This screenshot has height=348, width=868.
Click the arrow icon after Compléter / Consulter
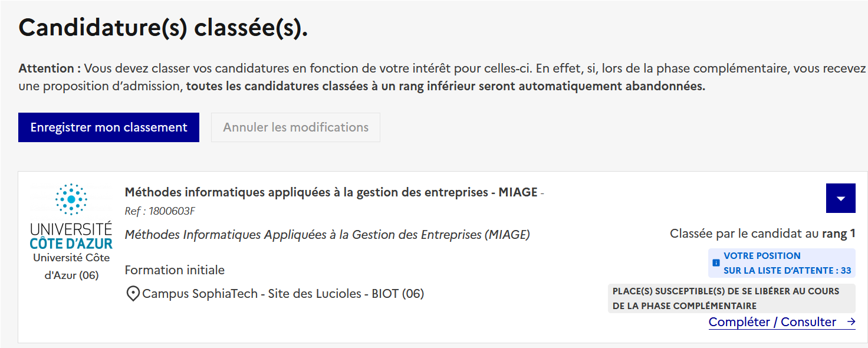[851, 322]
